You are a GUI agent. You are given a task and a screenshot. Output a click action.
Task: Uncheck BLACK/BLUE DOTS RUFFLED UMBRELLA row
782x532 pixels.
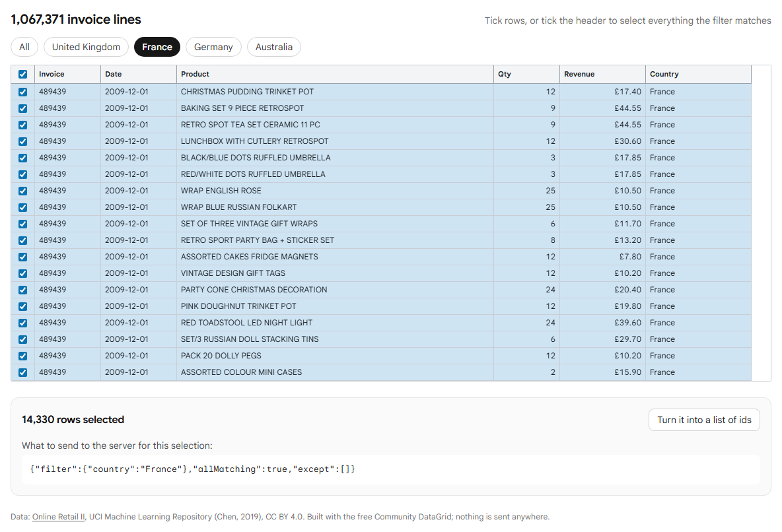[x=22, y=158]
